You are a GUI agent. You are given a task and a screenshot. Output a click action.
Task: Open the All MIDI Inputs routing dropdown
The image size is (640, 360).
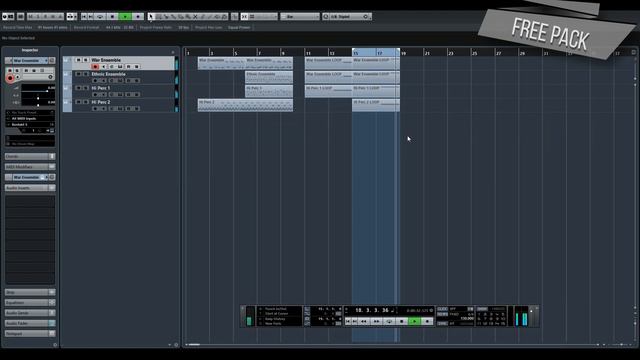[31, 118]
